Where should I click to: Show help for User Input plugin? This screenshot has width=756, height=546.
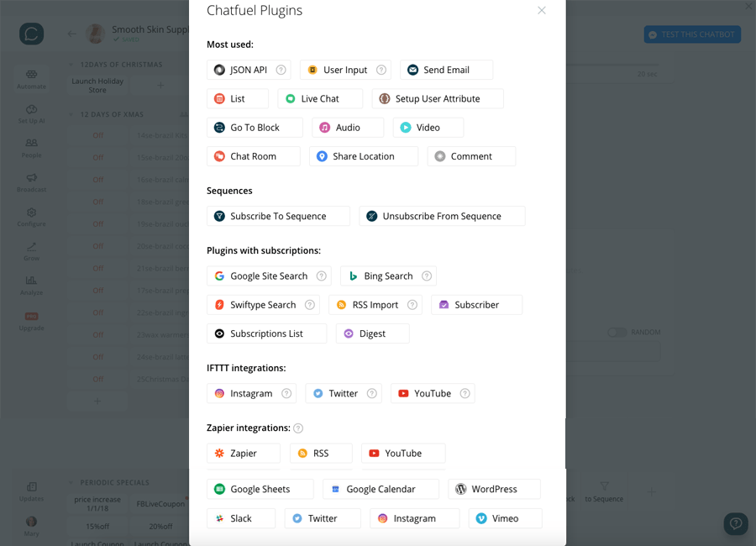coord(381,70)
